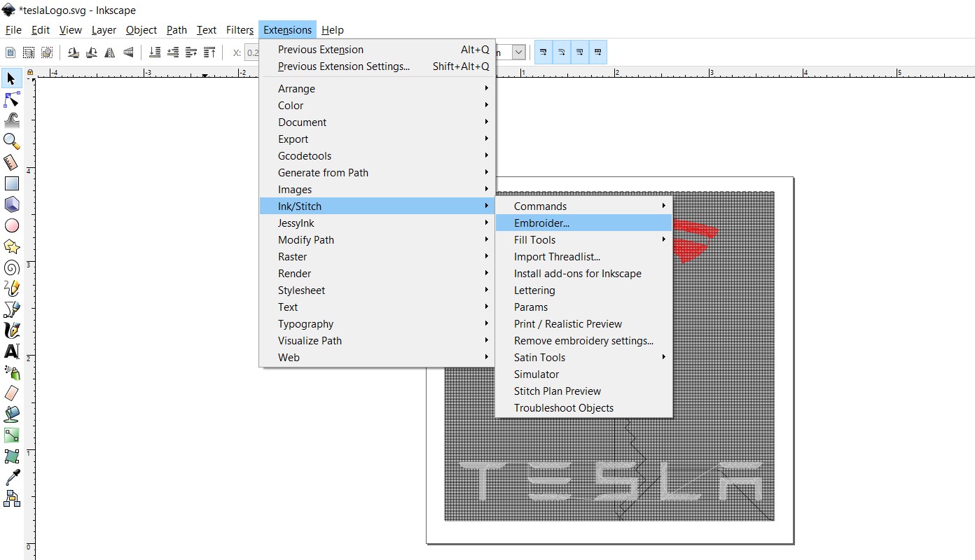
Task: Select the Calligraphy tool
Action: [x=11, y=330]
